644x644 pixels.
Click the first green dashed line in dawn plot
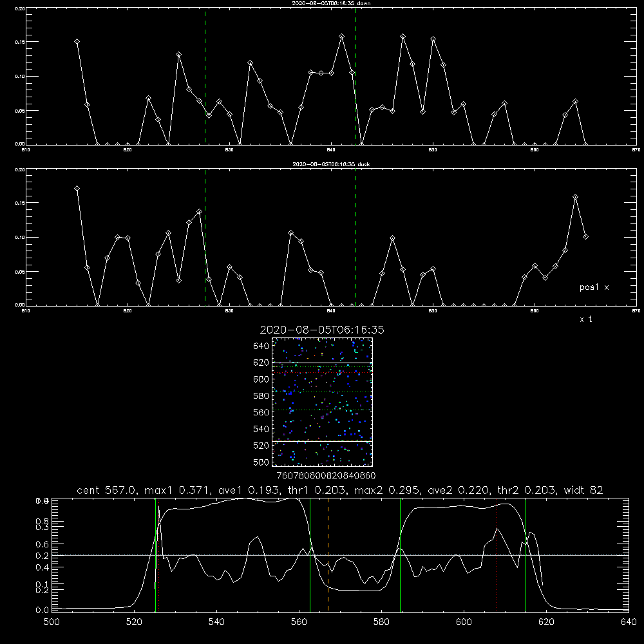coord(205,76)
